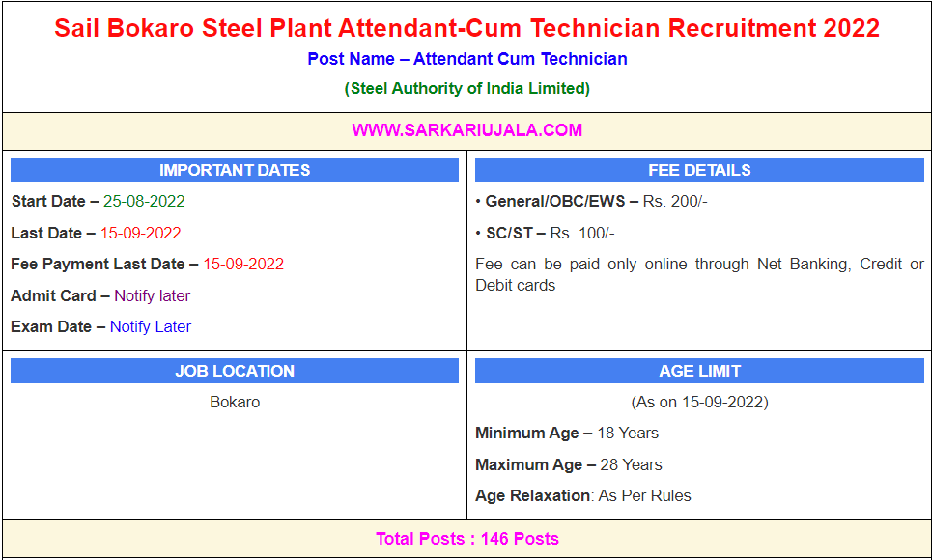Select the FEE DETAILS section header
The height and width of the screenshot is (560, 932).
click(699, 171)
